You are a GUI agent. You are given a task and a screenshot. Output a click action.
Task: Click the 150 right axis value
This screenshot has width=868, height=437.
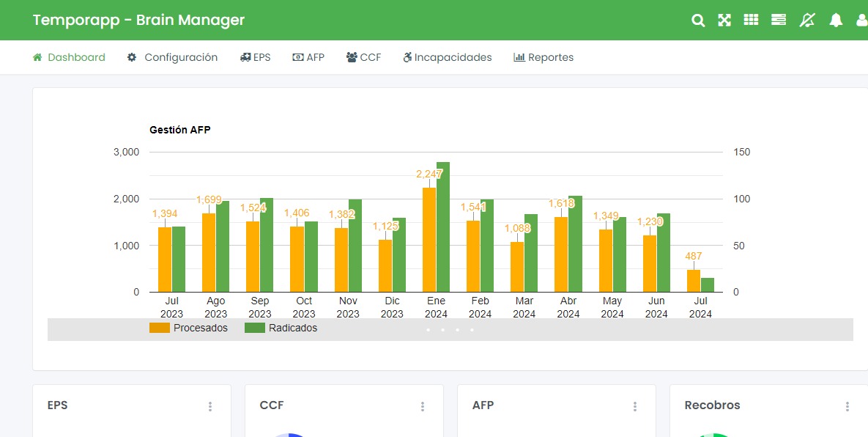tap(741, 152)
